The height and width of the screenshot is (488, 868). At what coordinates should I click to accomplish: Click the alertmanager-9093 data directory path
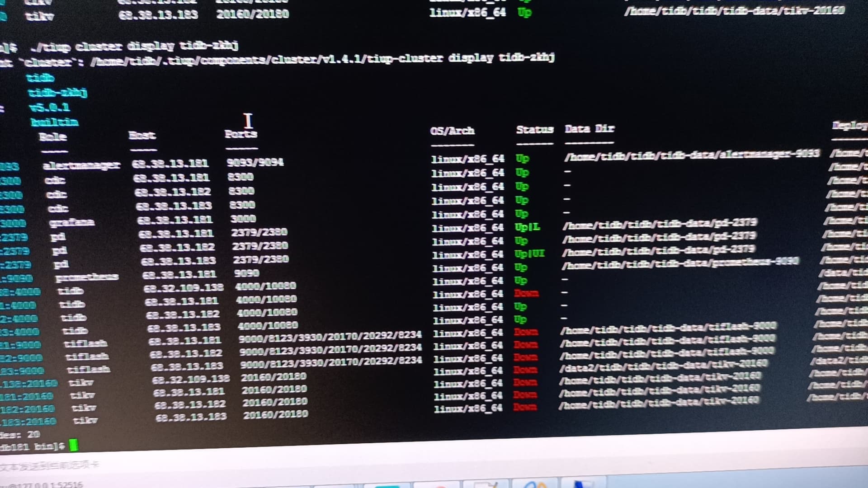pos(692,155)
